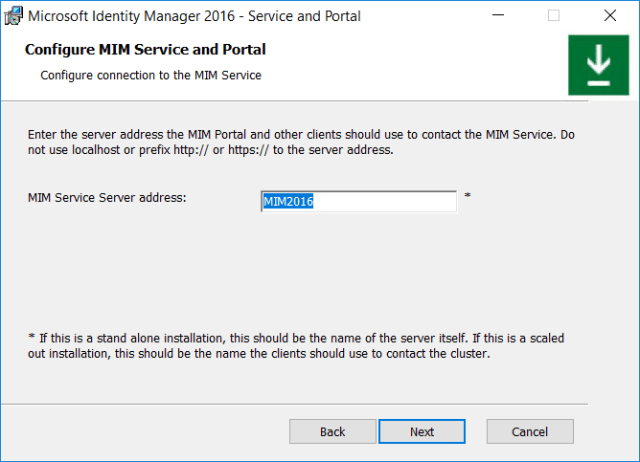This screenshot has width=640, height=462.
Task: Click the white header banner area
Action: (420, 65)
